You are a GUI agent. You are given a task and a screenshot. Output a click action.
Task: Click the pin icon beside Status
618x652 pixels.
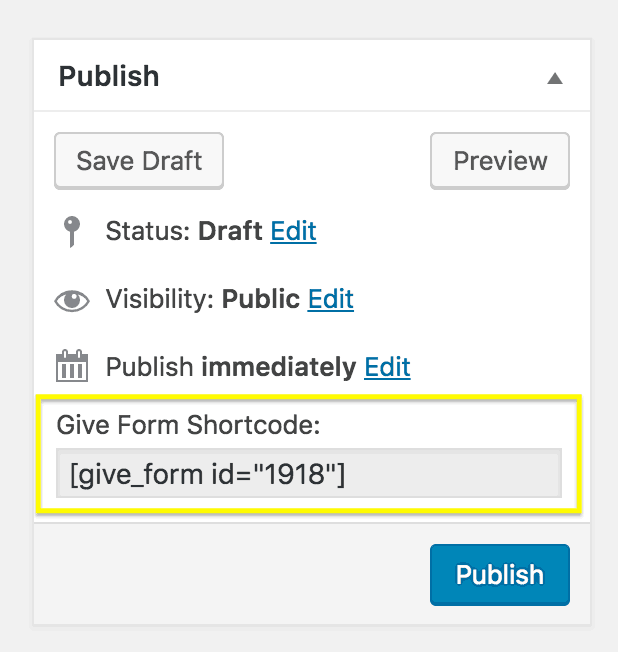(x=72, y=232)
